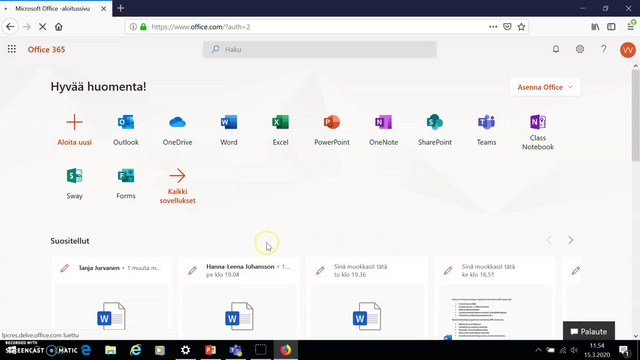Open the VV account avatar menu
640x360 pixels.
tap(627, 50)
